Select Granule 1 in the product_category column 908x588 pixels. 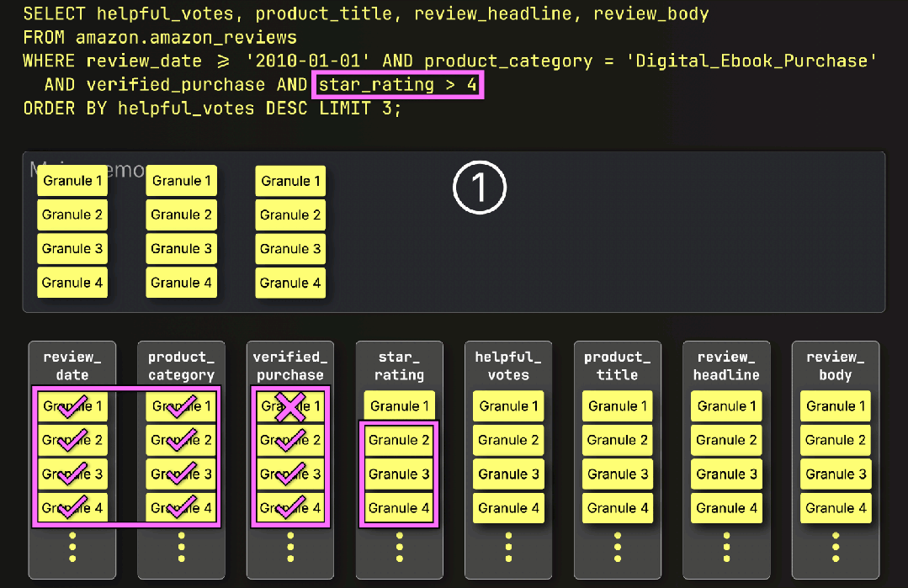click(x=181, y=406)
